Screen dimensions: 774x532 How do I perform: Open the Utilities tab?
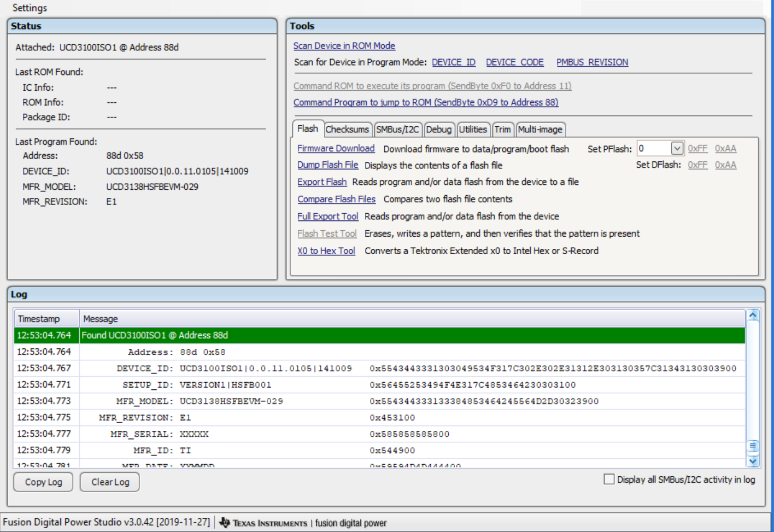[473, 130]
